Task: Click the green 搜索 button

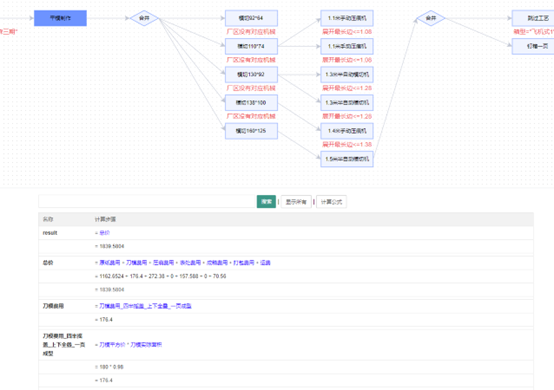Action: click(266, 202)
